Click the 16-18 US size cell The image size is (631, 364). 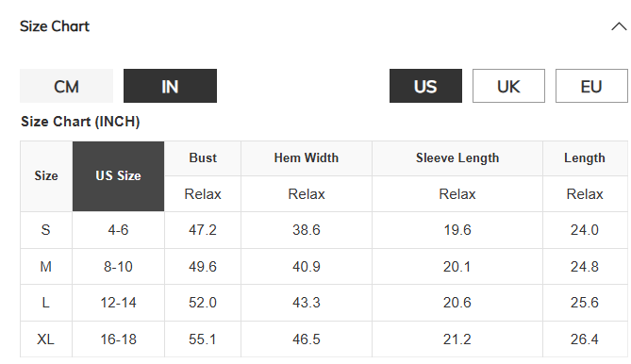tap(118, 339)
